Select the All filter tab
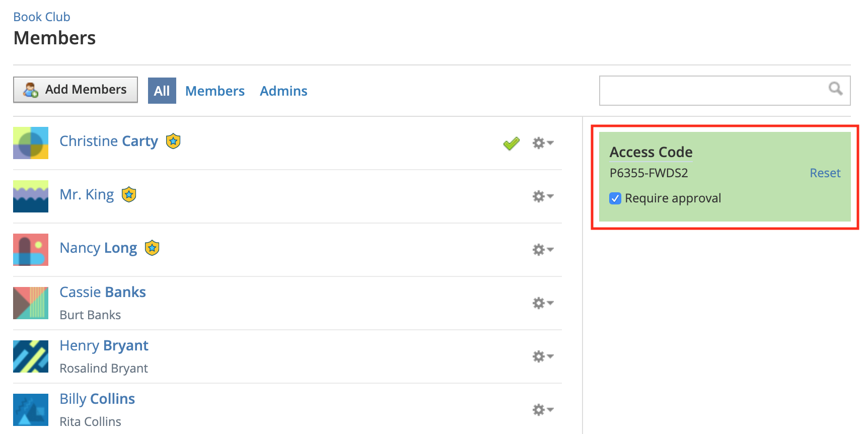Screen dimensions: 868x434 [x=162, y=91]
